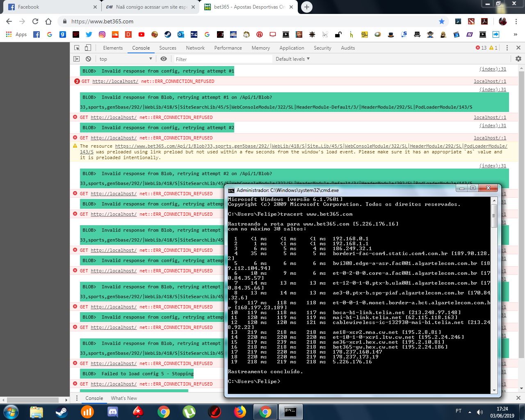Focus the console Filter input field
Image resolution: width=525 pixels, height=420 pixels.
click(x=223, y=59)
